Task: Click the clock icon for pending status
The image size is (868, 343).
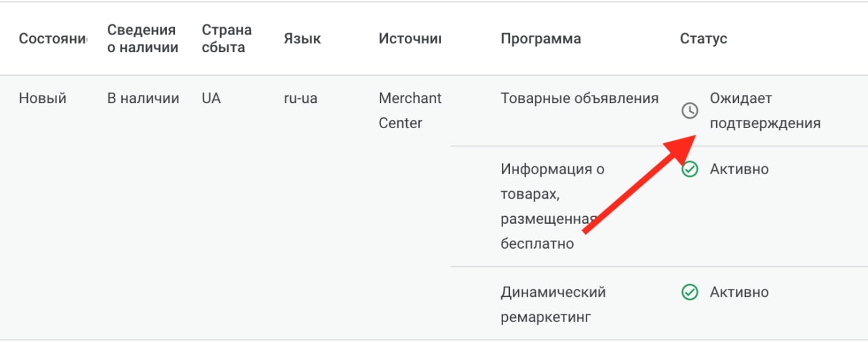Action: coord(690,110)
